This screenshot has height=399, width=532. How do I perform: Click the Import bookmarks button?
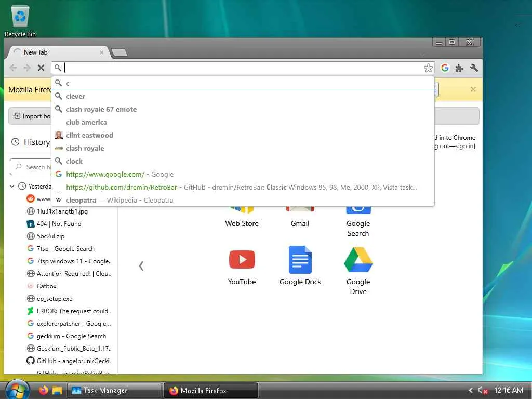pos(31,116)
